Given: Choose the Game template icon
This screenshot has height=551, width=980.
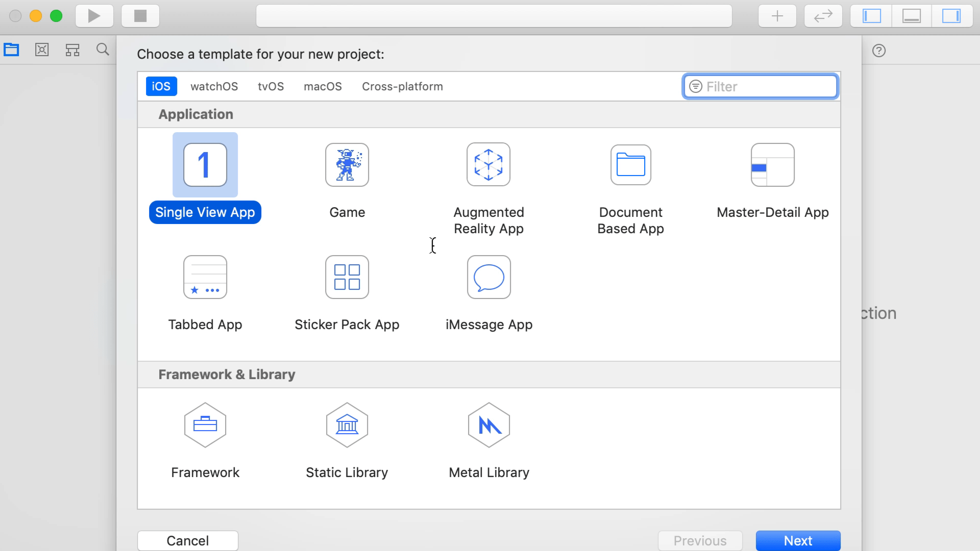Looking at the screenshot, I should pyautogui.click(x=347, y=165).
